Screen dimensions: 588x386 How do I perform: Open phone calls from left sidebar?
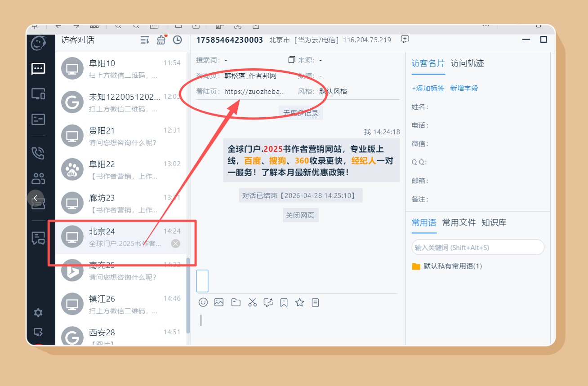point(38,153)
